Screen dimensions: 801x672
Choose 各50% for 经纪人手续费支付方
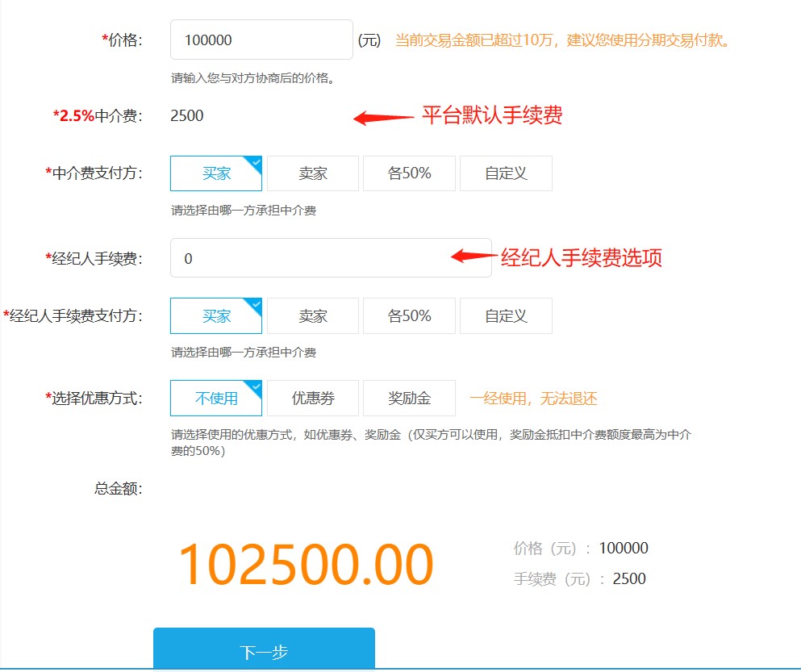409,316
